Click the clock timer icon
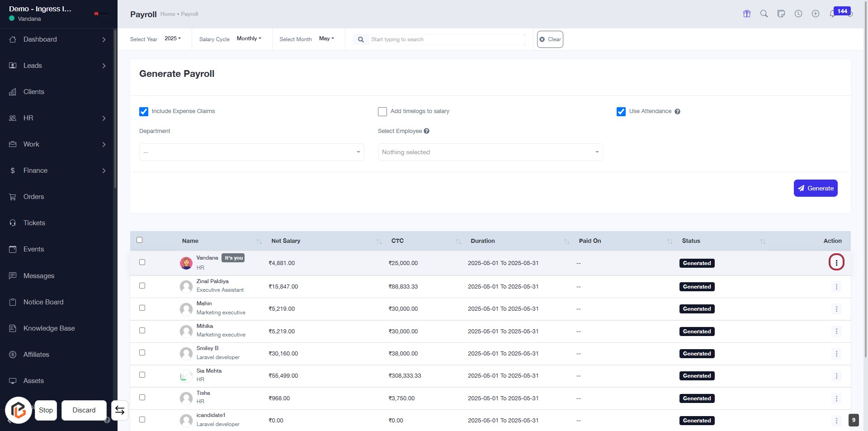The width and height of the screenshot is (868, 431). click(x=798, y=14)
